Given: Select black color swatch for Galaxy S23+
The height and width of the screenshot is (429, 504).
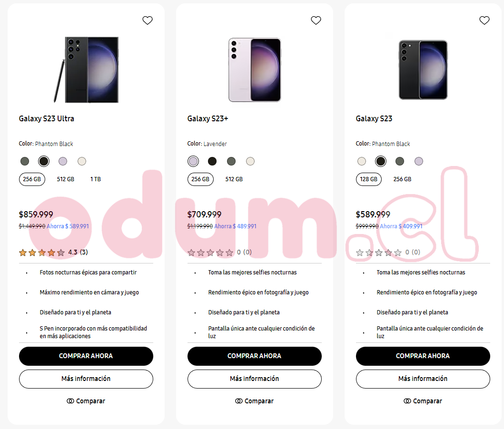Looking at the screenshot, I should pos(212,161).
